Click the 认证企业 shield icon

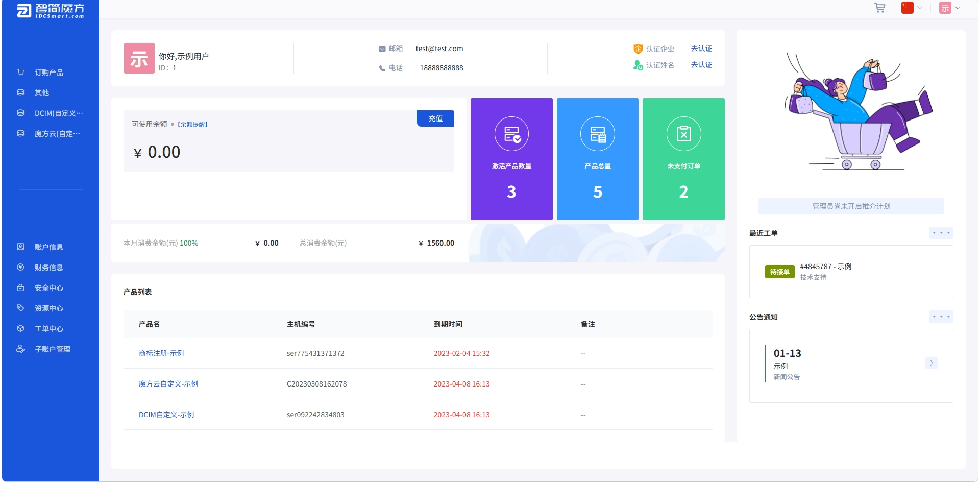click(x=638, y=49)
